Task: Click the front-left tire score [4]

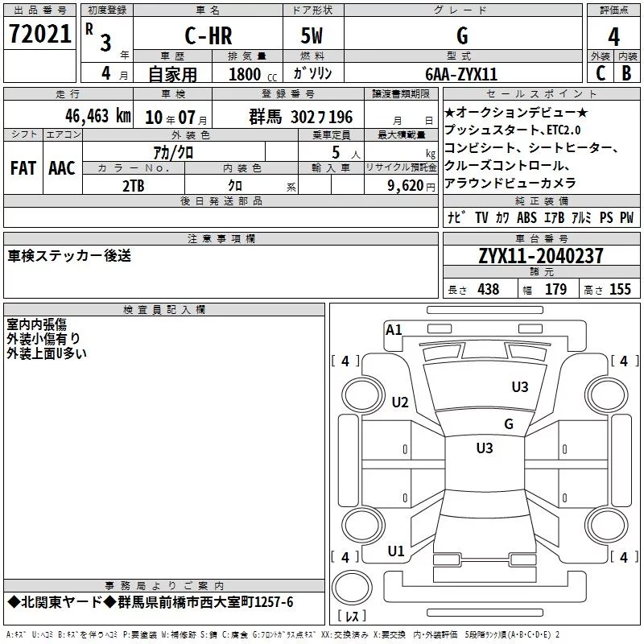Action: (345, 361)
